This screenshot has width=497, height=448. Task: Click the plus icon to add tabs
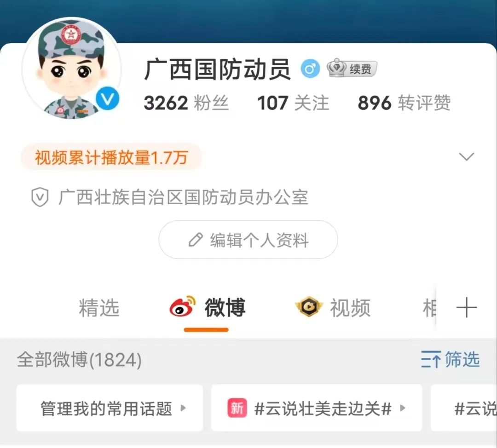[466, 307]
